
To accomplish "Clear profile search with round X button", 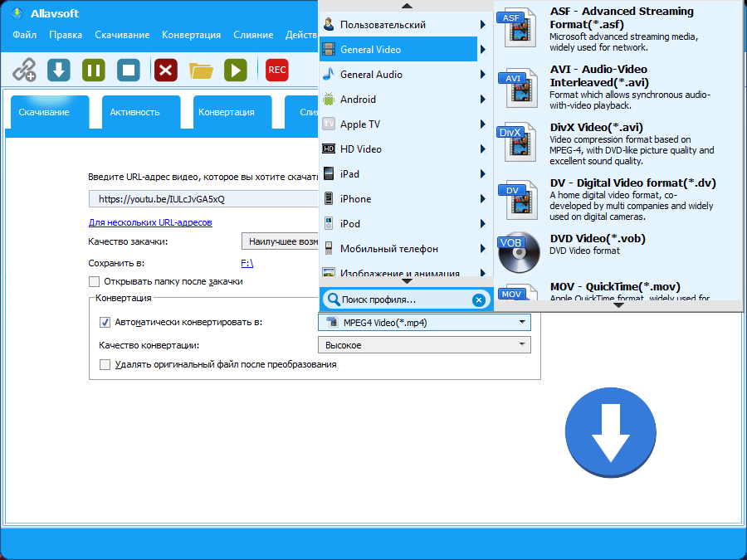I will [x=478, y=300].
